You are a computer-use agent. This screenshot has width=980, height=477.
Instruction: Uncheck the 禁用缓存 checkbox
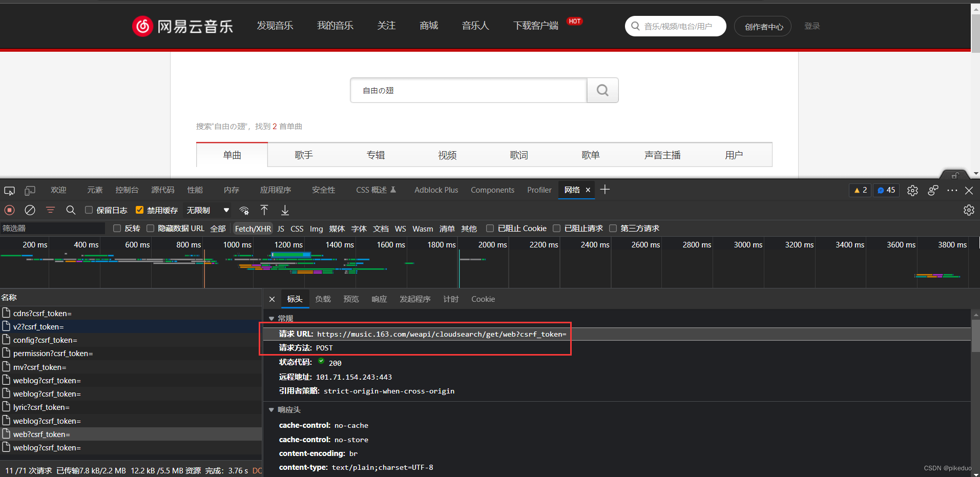139,210
